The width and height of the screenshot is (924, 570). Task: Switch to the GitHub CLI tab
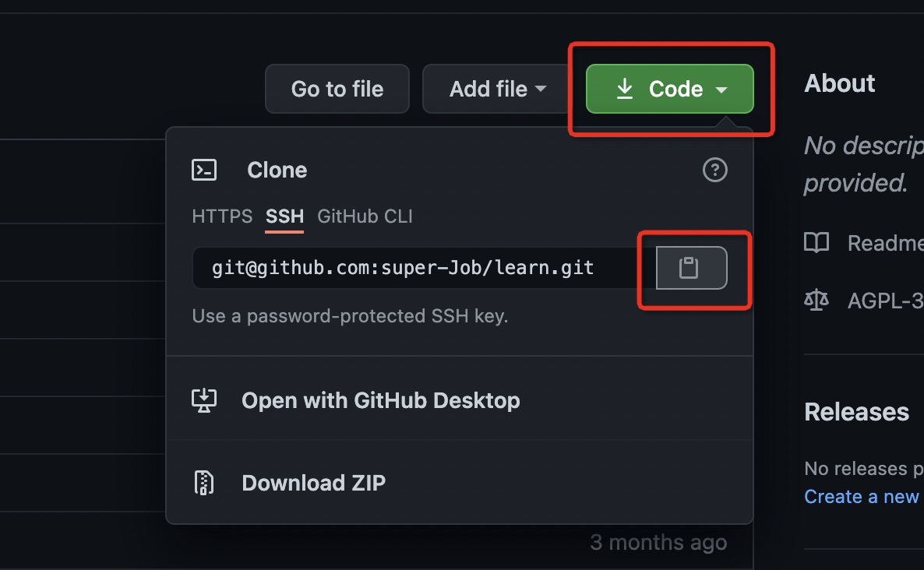click(x=365, y=216)
